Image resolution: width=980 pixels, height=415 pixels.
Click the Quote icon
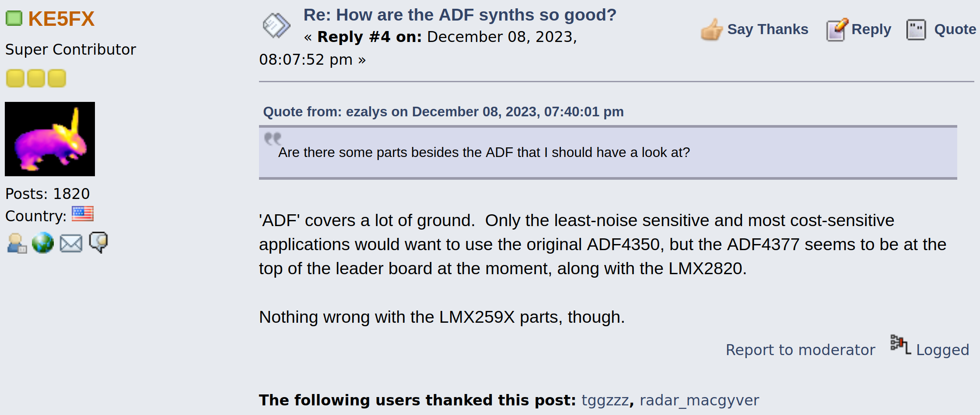(x=916, y=30)
